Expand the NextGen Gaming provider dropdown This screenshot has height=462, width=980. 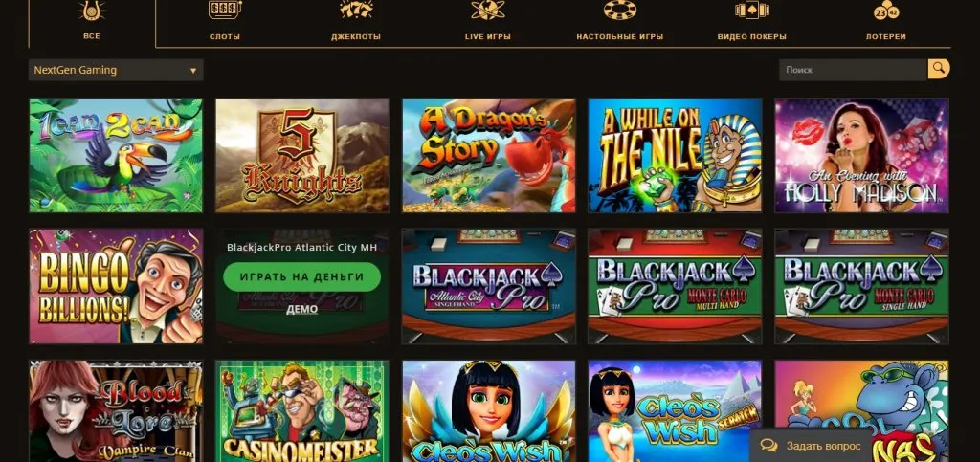116,70
